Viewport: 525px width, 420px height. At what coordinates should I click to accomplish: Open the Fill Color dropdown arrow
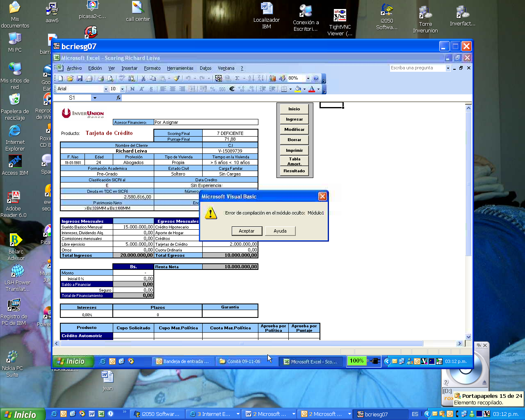[304, 89]
